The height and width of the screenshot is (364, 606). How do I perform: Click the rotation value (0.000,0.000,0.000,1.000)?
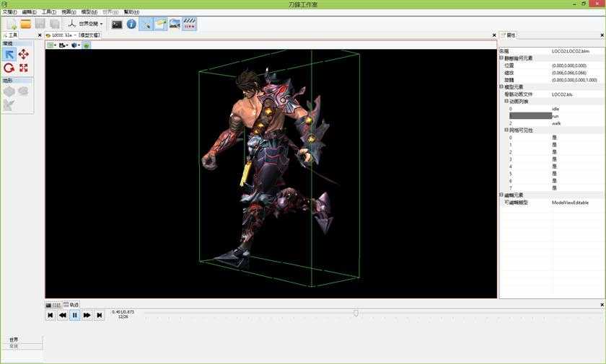click(x=574, y=80)
